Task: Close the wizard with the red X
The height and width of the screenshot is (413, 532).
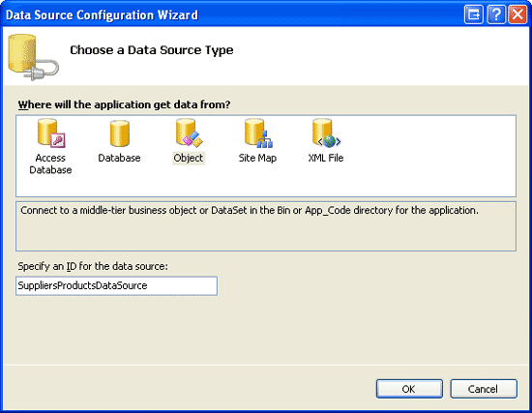Action: [x=517, y=15]
